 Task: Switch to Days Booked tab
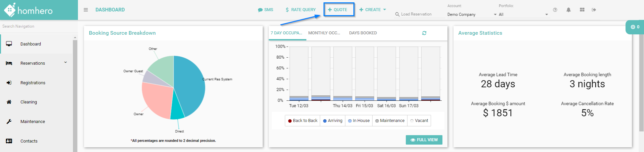[363, 33]
